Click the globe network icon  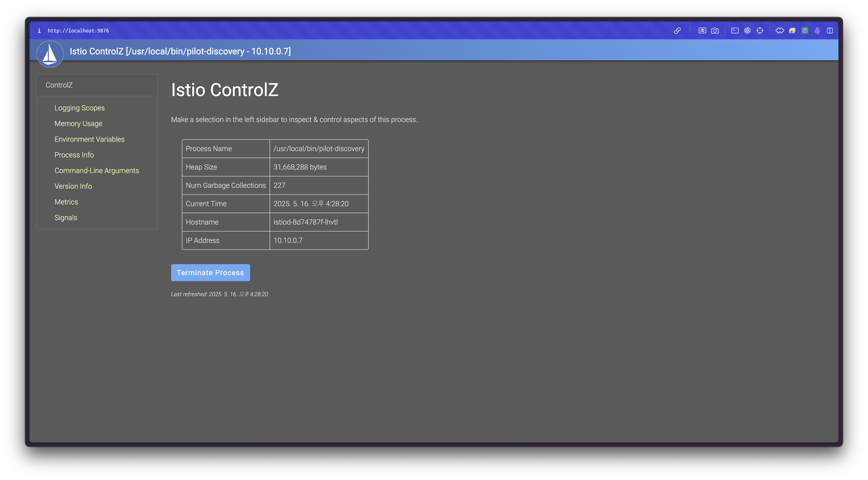click(x=747, y=31)
